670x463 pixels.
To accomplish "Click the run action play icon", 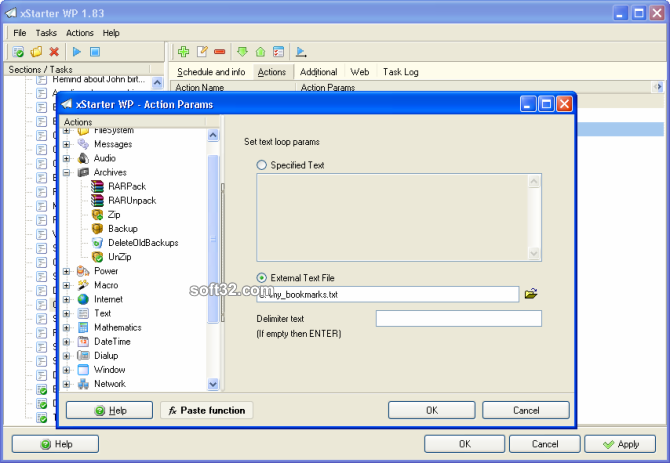I will pos(301,52).
